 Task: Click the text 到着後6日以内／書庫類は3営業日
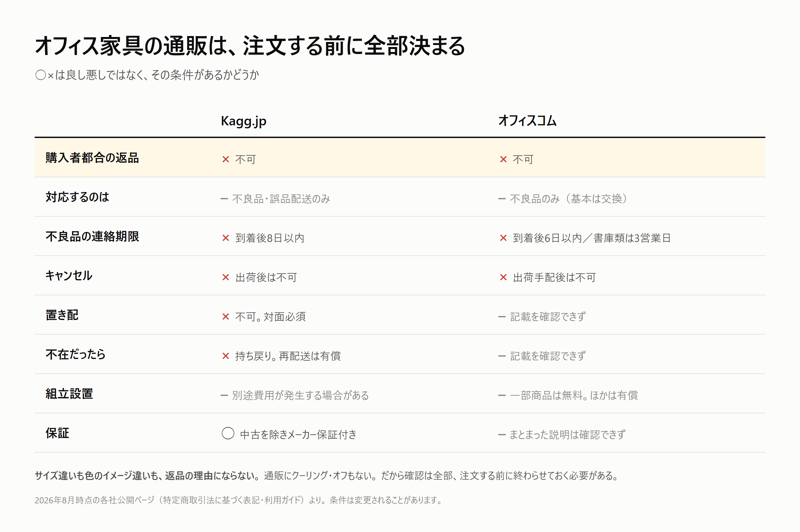[x=592, y=238]
